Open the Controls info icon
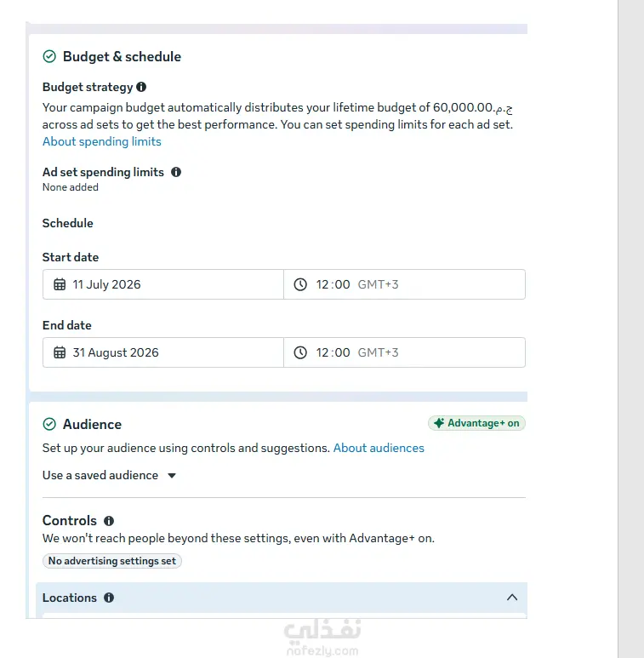 (x=109, y=521)
